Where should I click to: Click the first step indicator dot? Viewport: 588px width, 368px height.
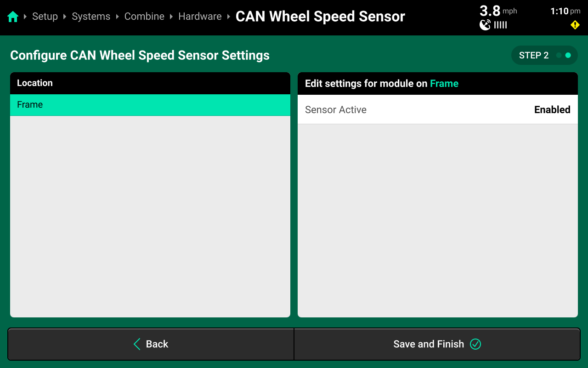click(x=559, y=55)
